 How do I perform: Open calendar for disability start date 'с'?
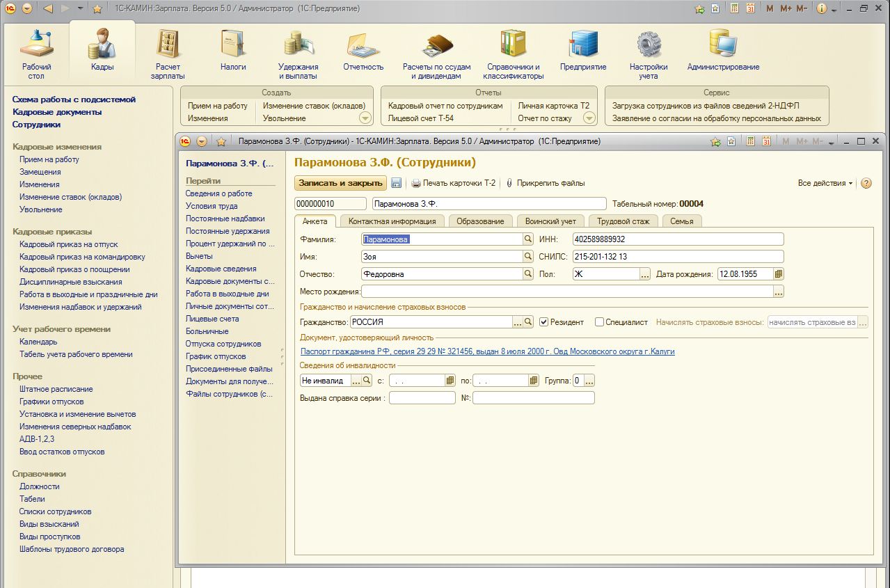point(450,381)
